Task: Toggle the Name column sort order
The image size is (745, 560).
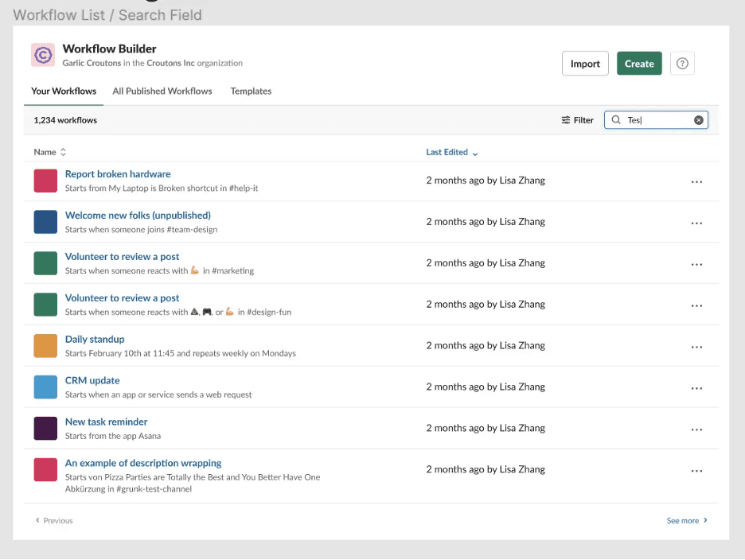Action: coord(62,152)
